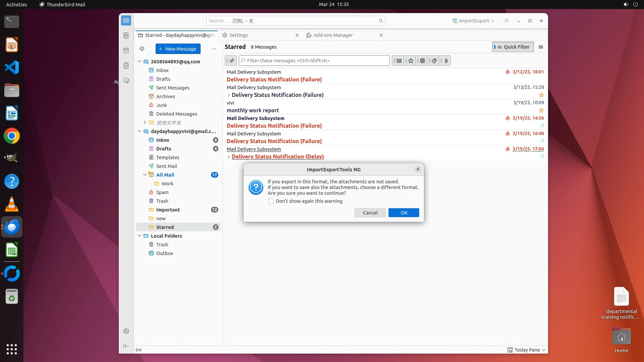
Task: Filter messages with attachments icon
Action: tap(446, 61)
